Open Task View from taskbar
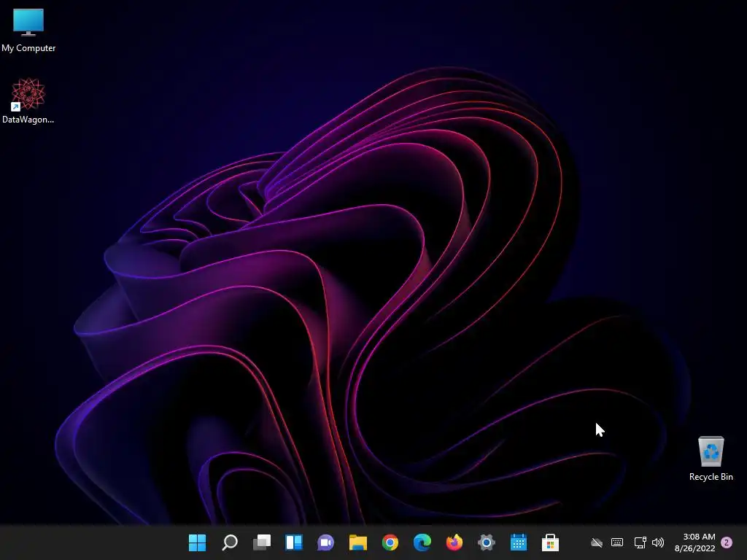Image resolution: width=747 pixels, height=560 pixels. pos(262,542)
